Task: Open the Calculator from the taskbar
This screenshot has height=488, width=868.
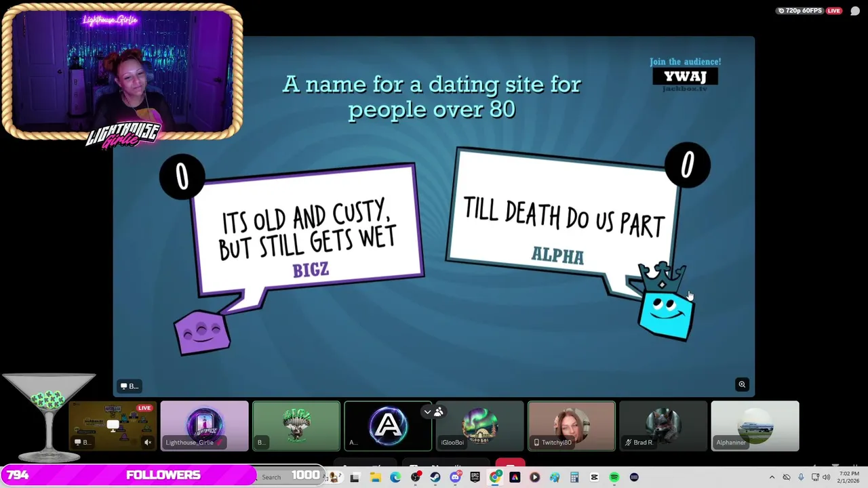Action: click(574, 477)
